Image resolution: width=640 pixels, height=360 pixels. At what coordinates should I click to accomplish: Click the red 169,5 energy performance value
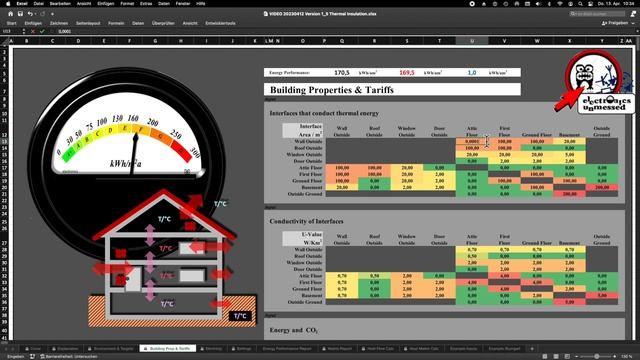pos(407,72)
